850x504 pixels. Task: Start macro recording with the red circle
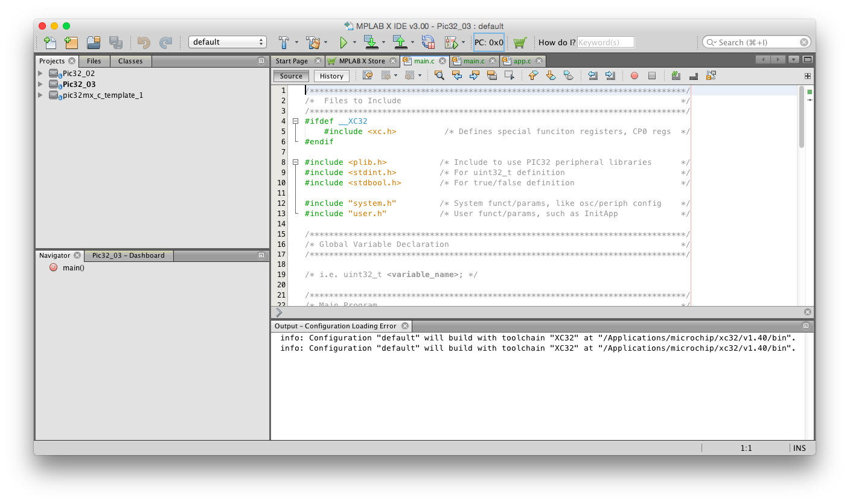(634, 75)
